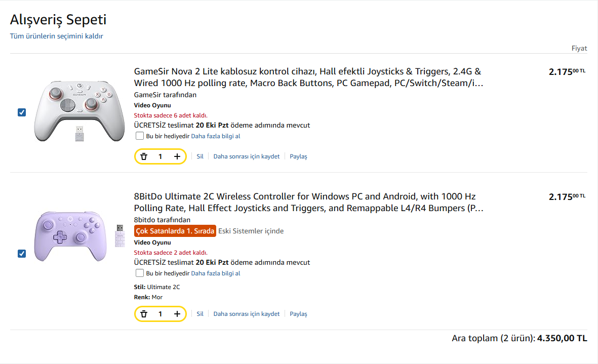Screen dimensions: 598x364
Task: Click trash icon for GameSir controller quantity
Action: [x=144, y=156]
